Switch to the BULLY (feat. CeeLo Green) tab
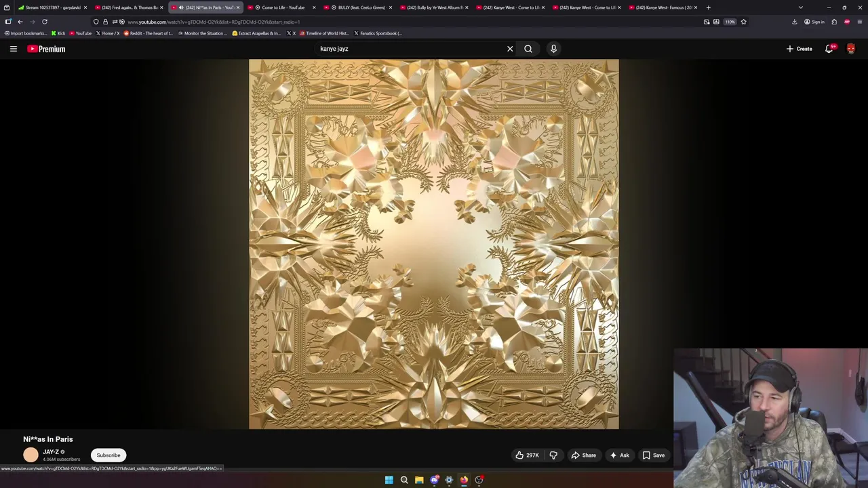This screenshot has height=488, width=868. (x=359, y=7)
